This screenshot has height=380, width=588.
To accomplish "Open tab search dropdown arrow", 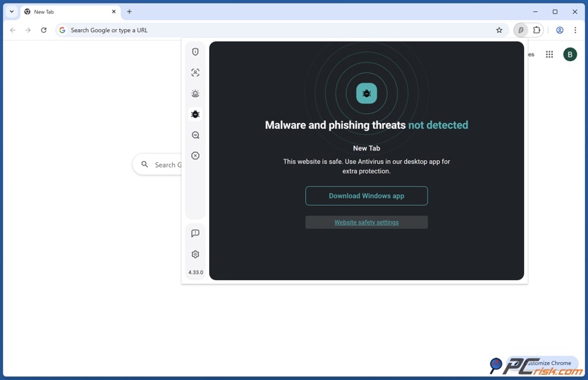I will click(12, 12).
